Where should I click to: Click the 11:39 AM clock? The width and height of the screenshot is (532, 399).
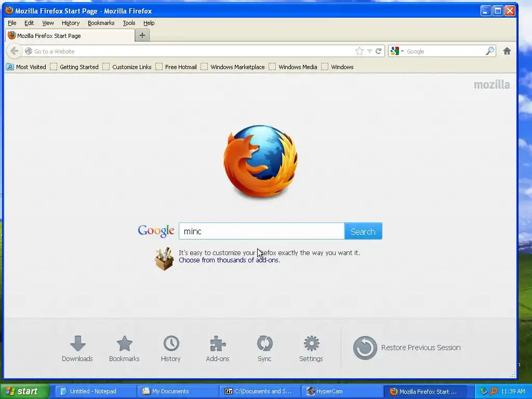coord(513,391)
